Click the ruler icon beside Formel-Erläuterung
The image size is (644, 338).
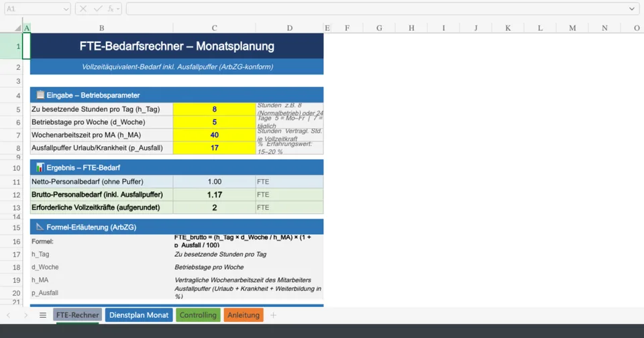(40, 227)
